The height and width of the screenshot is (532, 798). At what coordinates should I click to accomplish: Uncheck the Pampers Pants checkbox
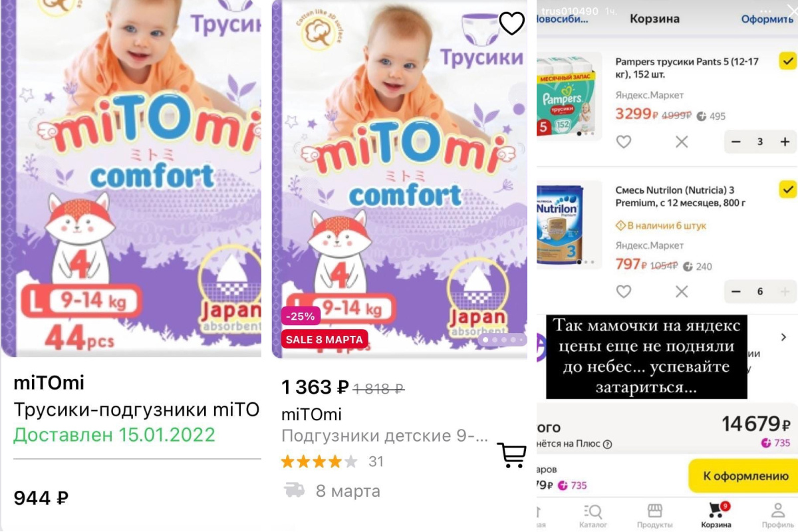pos(787,63)
